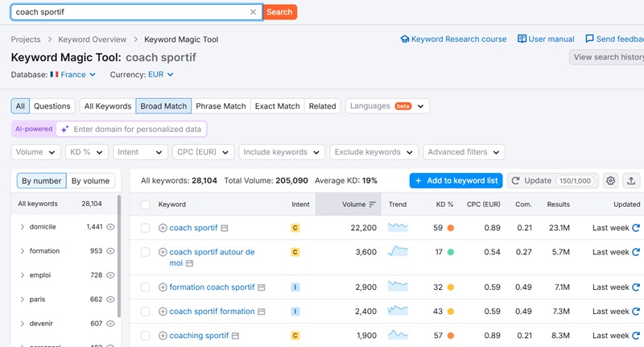Expand the formation keyword group
This screenshot has width=644, height=347.
click(23, 251)
